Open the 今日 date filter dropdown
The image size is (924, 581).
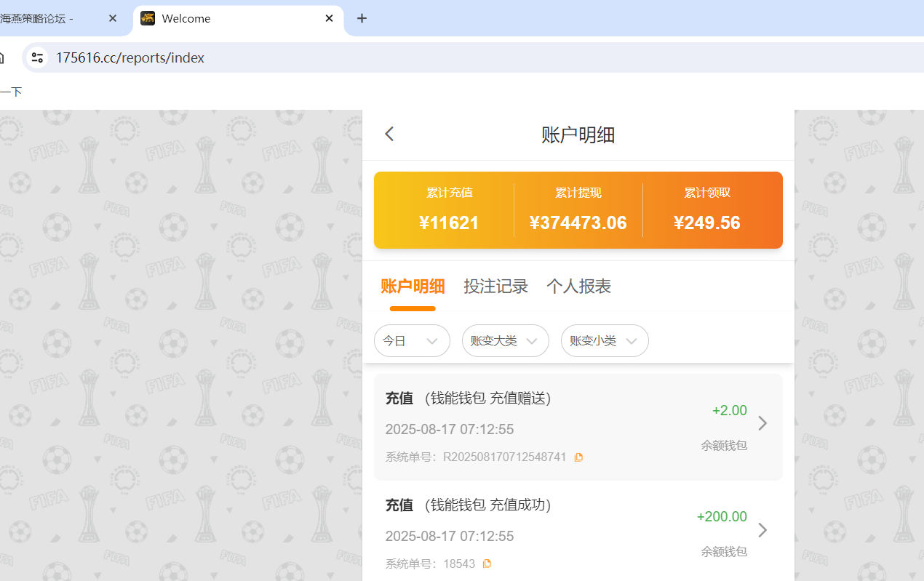[x=412, y=340]
